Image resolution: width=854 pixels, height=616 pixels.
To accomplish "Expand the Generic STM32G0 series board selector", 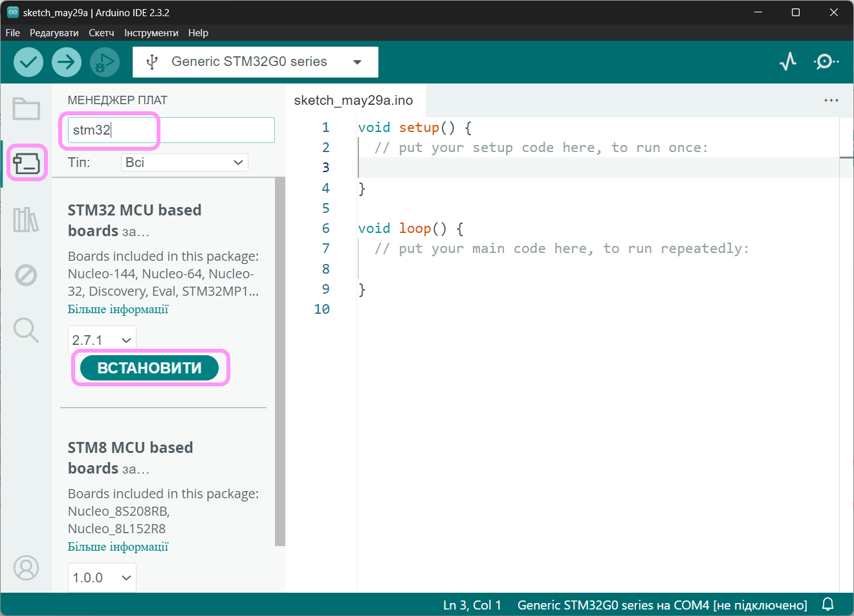I will coord(255,62).
